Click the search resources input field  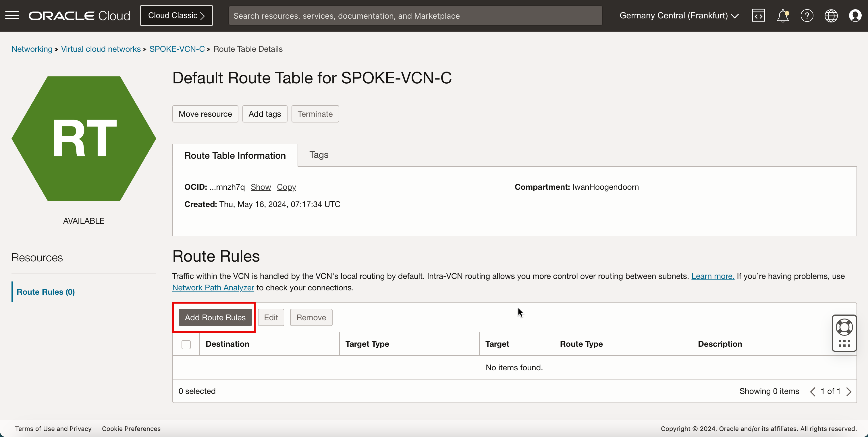(x=415, y=15)
